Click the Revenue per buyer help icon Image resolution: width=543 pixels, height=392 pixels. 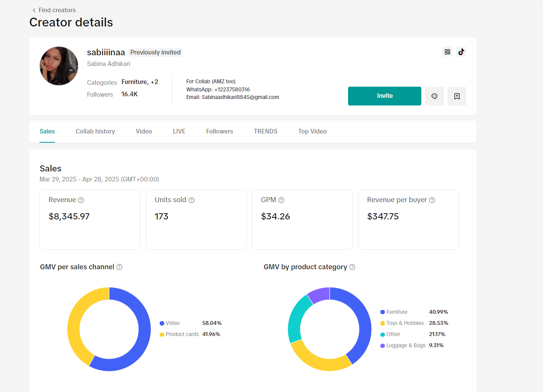[432, 200]
